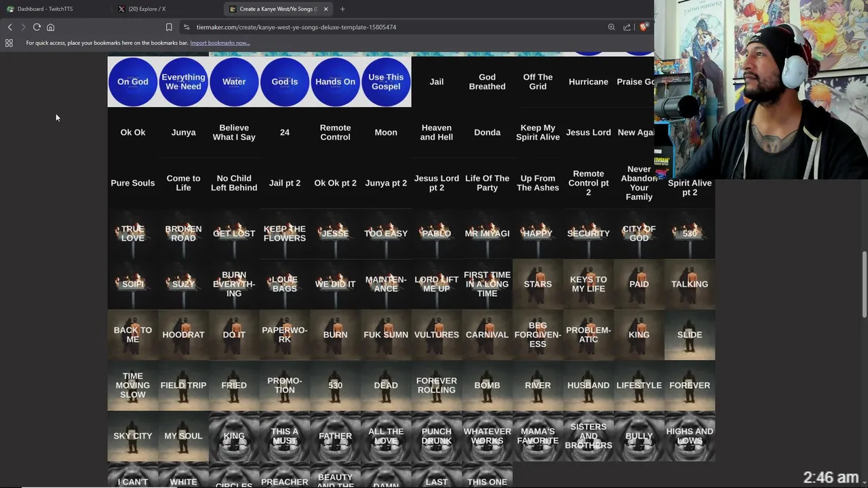Click the browser forward arrow

(23, 27)
